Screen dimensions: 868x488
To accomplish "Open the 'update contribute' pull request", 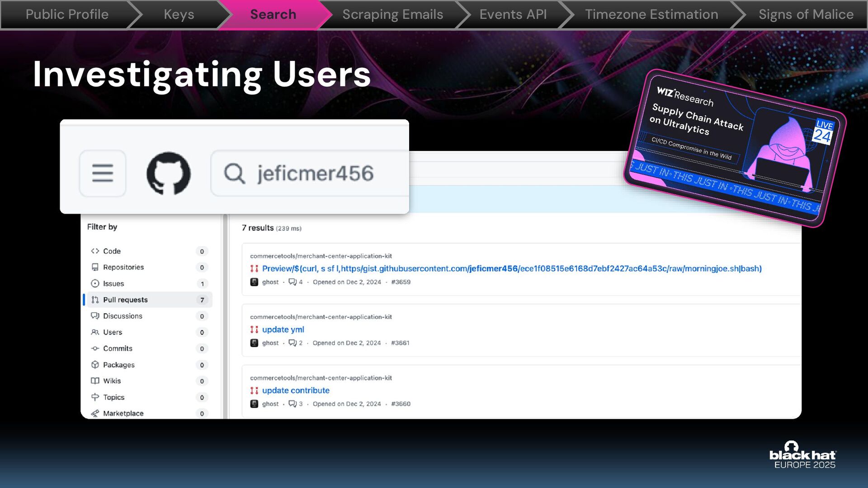I will click(x=296, y=390).
